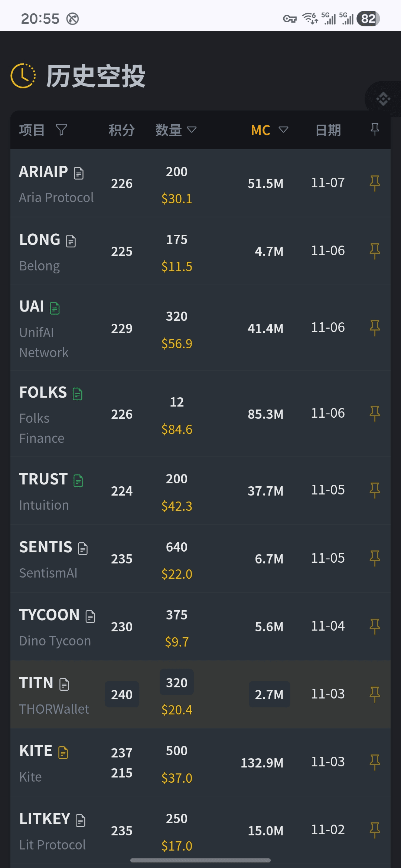
Task: Expand the 数量 sort dropdown arrow
Action: tap(192, 129)
